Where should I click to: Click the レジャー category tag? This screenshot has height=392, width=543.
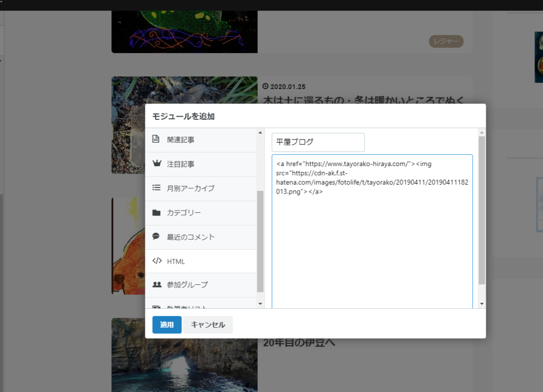point(446,41)
